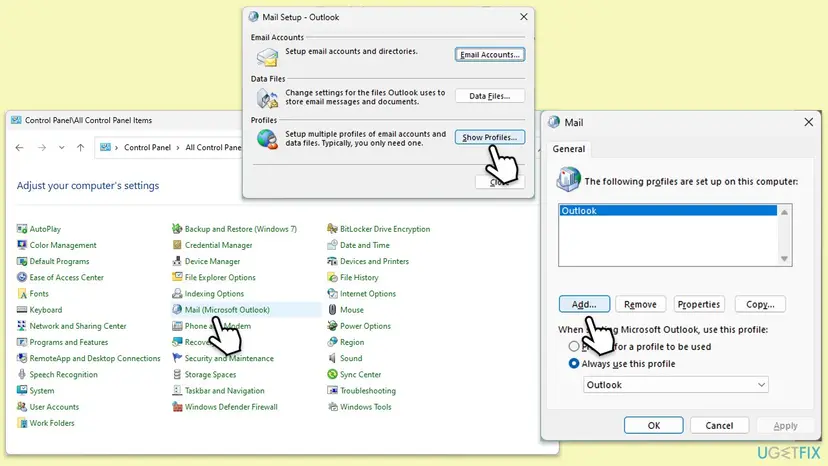828x466 pixels.
Task: Open Default Programs icon
Action: point(22,261)
